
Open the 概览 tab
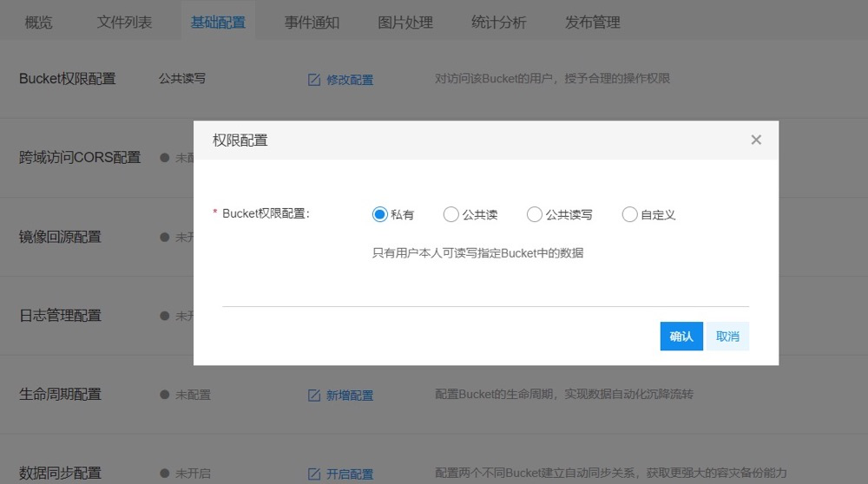[38, 23]
